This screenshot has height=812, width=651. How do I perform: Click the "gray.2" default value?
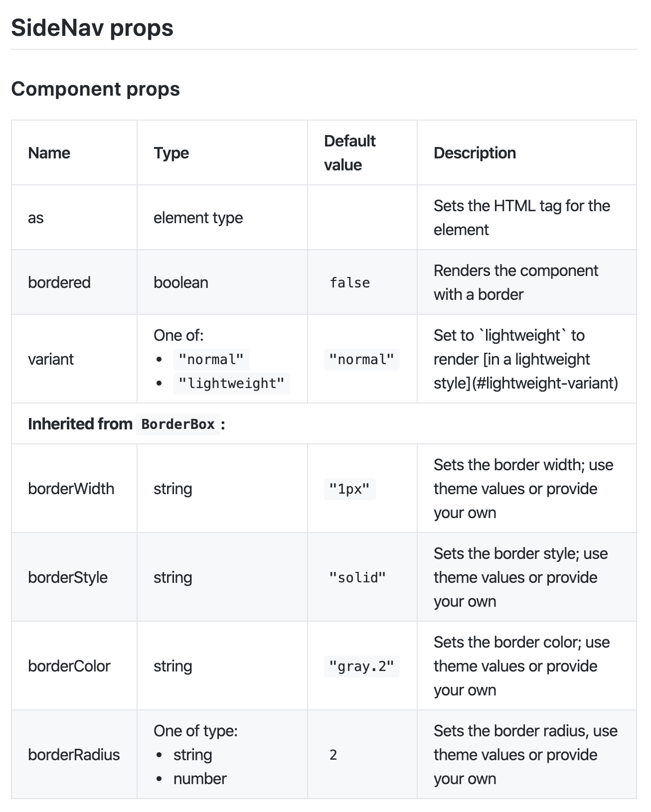click(361, 667)
